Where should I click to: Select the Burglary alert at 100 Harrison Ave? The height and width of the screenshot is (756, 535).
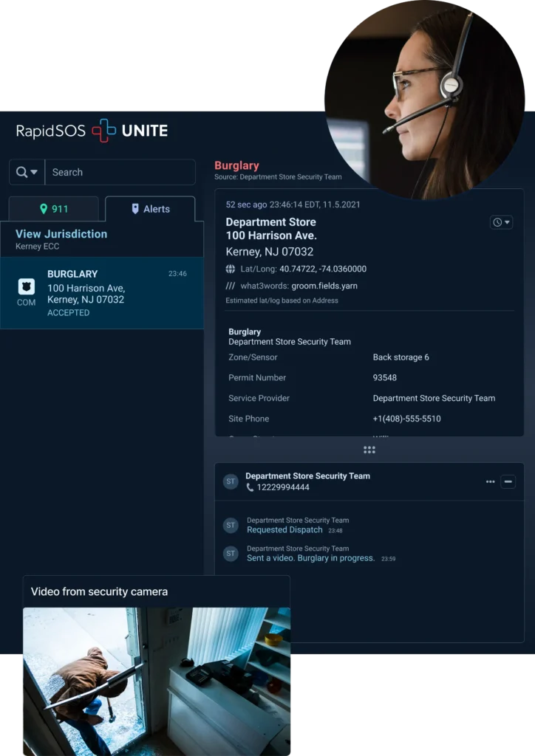pyautogui.click(x=102, y=292)
